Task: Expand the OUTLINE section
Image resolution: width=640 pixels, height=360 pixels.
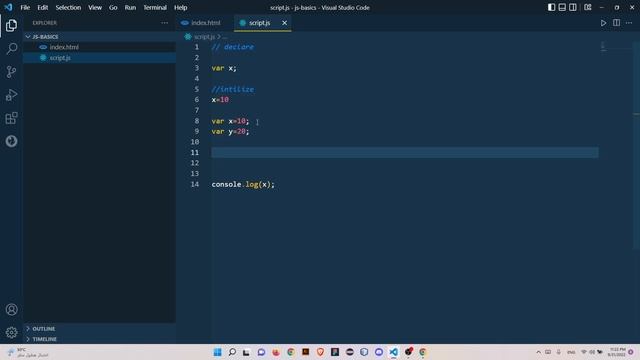Action: coord(99,329)
